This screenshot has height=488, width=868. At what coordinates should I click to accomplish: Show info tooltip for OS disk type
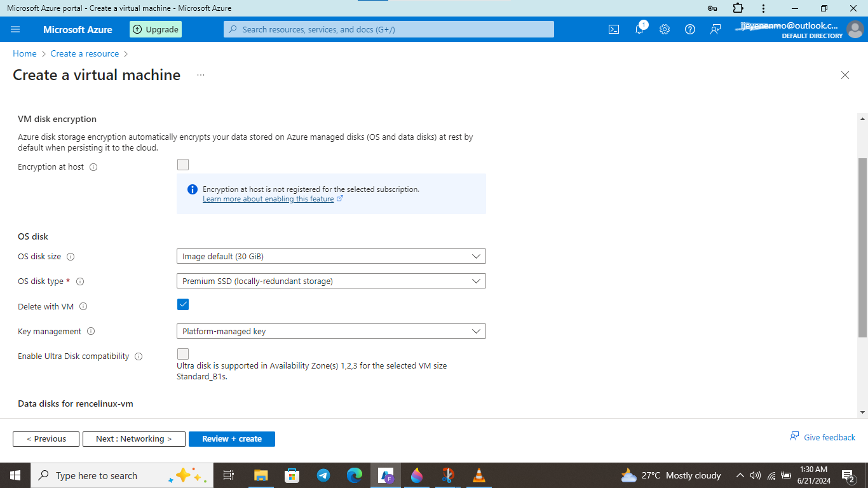(80, 281)
